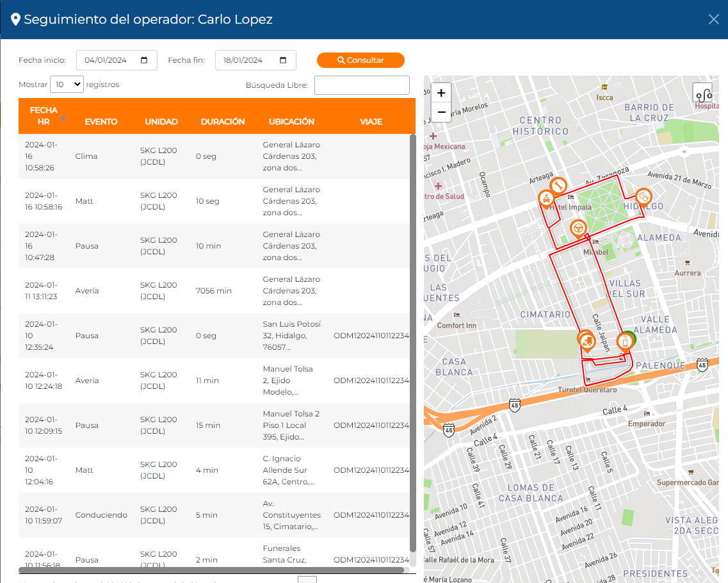This screenshot has width=728, height=583.
Task: Click the mobile phone map marker
Action: [625, 342]
